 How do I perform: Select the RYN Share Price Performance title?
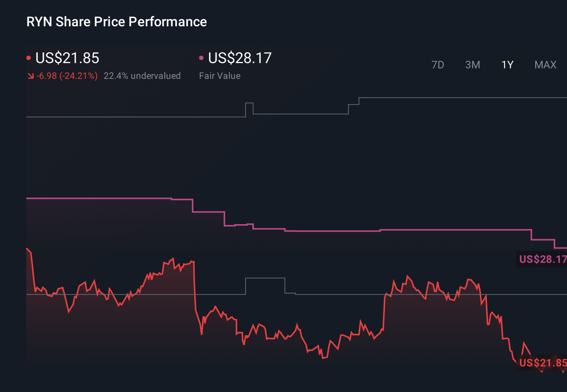(x=116, y=22)
